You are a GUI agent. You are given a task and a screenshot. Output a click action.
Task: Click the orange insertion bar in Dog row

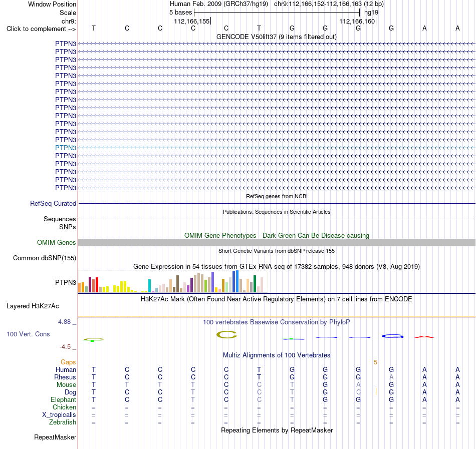[x=376, y=391]
